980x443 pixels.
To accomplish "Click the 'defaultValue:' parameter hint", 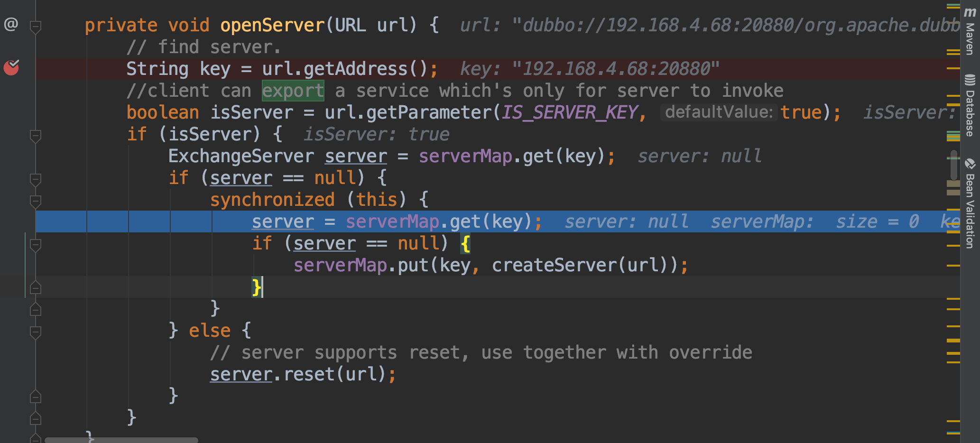I will 719,112.
